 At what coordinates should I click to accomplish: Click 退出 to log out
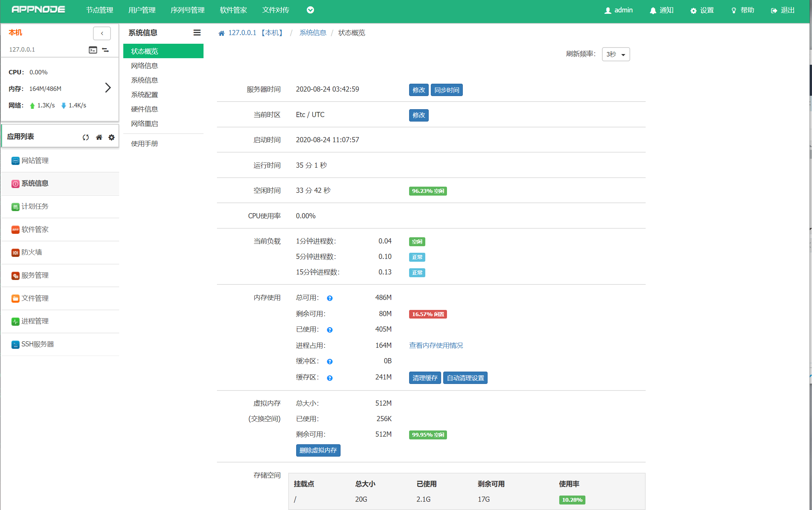pos(782,10)
